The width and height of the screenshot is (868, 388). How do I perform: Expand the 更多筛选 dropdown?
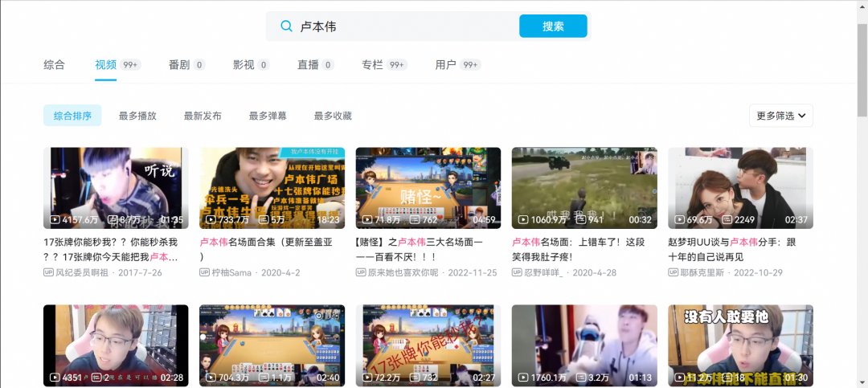(780, 116)
